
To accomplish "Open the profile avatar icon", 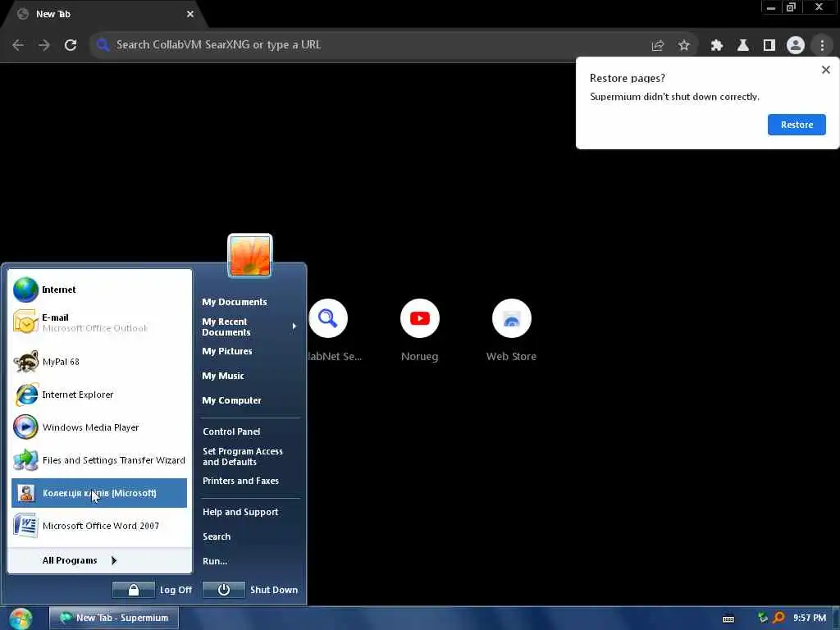I will click(x=796, y=46).
